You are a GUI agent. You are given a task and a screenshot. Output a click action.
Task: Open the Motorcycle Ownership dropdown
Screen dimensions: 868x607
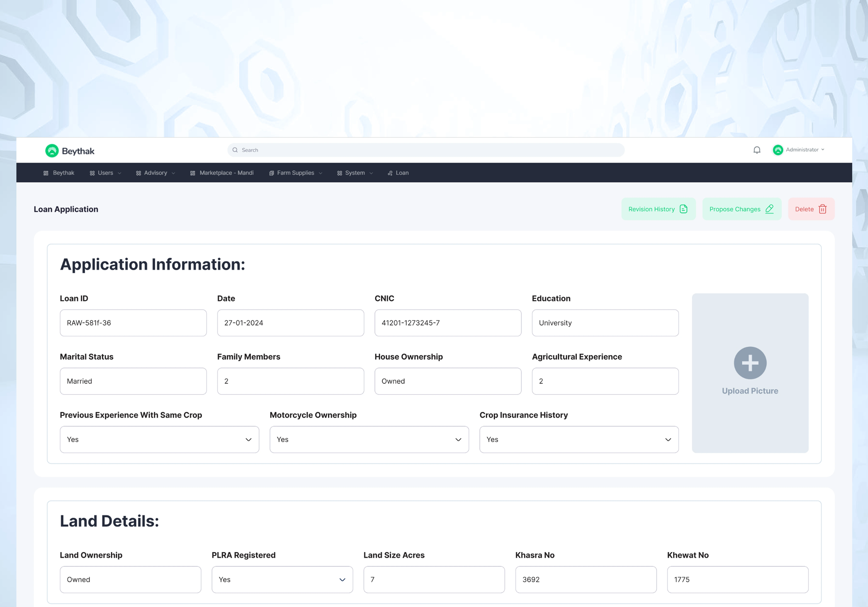click(369, 439)
